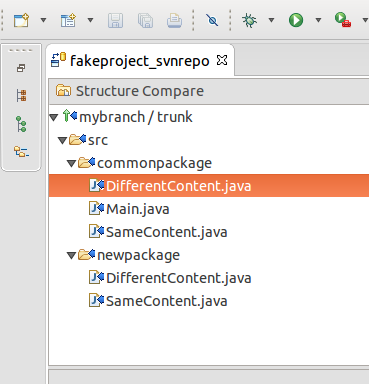This screenshot has height=384, width=369.
Task: Click the Restore icon in side trim
Action: pyautogui.click(x=21, y=68)
